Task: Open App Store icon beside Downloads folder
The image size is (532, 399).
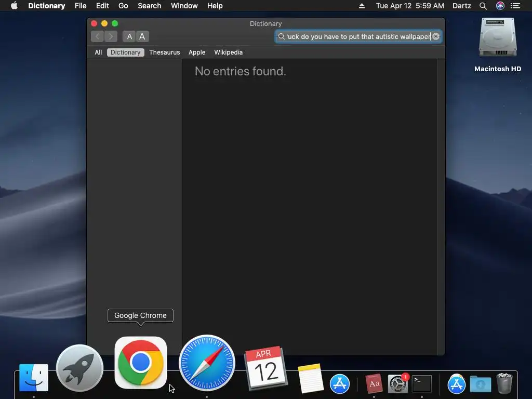Action: [457, 384]
